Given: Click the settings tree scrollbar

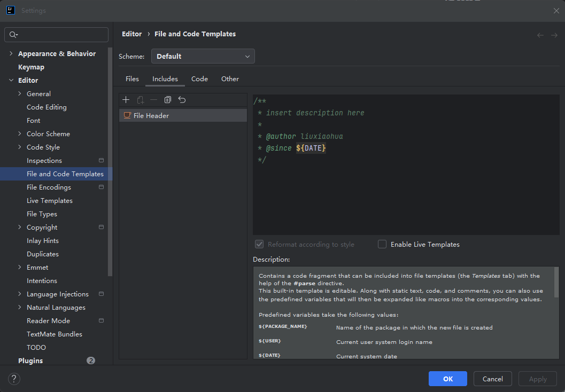Looking at the screenshot, I should (x=110, y=162).
